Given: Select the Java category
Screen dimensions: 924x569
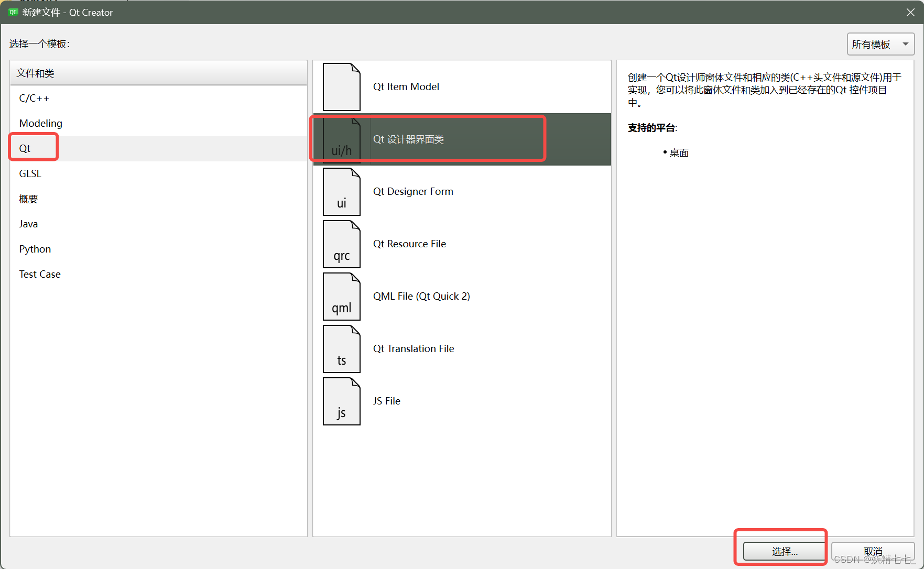Looking at the screenshot, I should 158,224.
